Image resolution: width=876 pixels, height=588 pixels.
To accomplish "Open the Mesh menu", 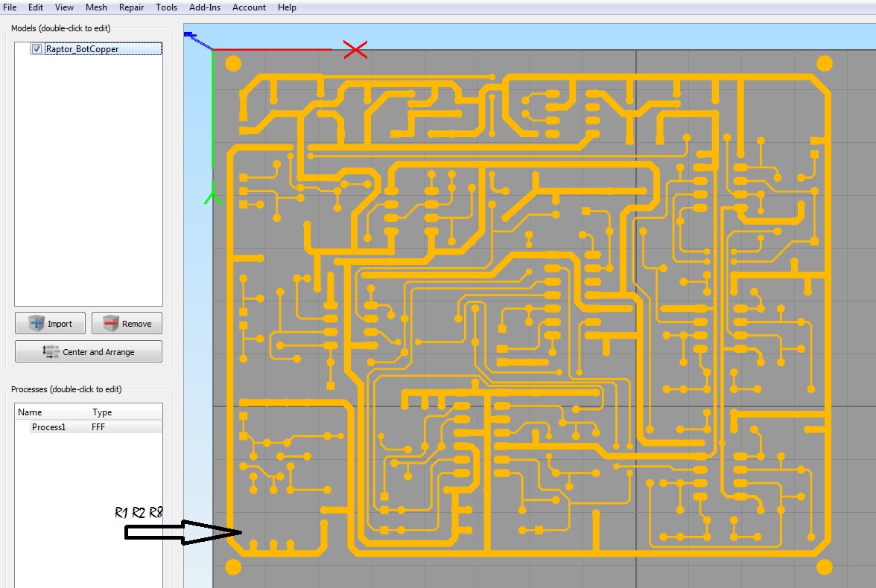I will click(96, 7).
